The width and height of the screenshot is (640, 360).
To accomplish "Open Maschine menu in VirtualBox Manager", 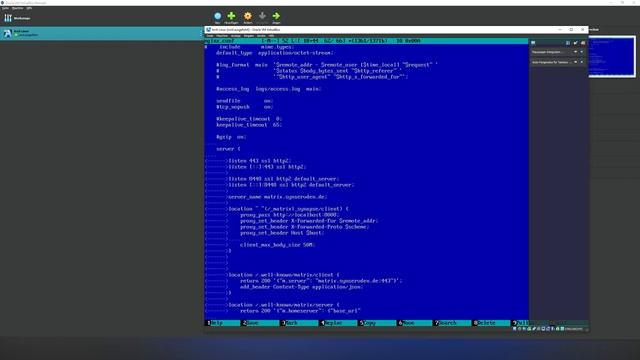I will click(18, 8).
